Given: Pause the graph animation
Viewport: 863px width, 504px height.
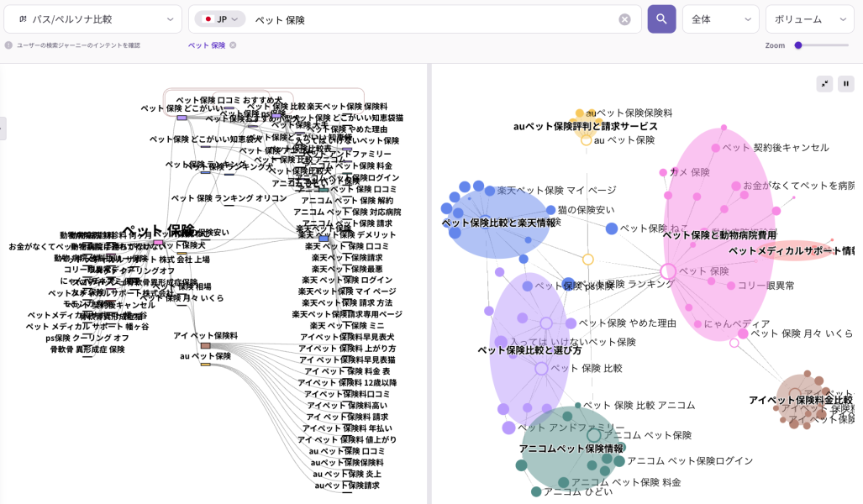Looking at the screenshot, I should 845,84.
